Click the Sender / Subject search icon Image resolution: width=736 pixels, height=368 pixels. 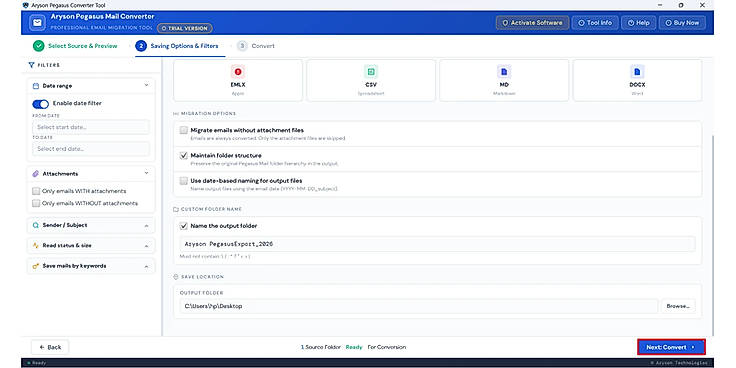(x=36, y=225)
